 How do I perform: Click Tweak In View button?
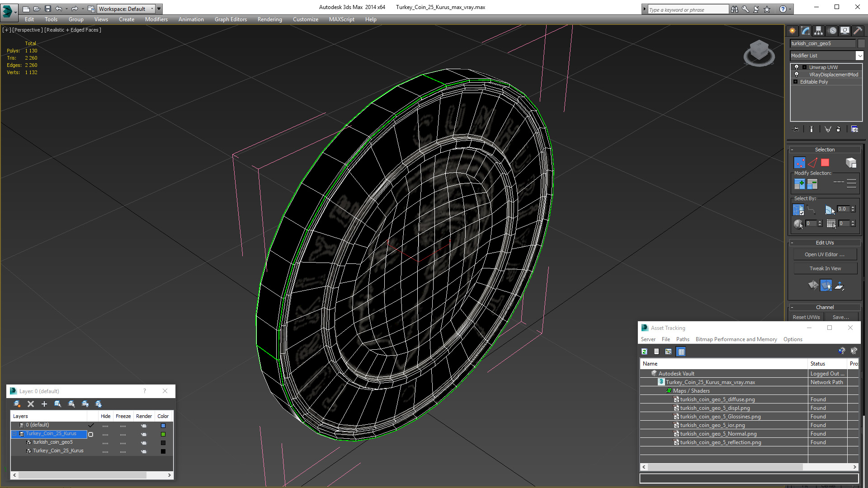[825, 268]
